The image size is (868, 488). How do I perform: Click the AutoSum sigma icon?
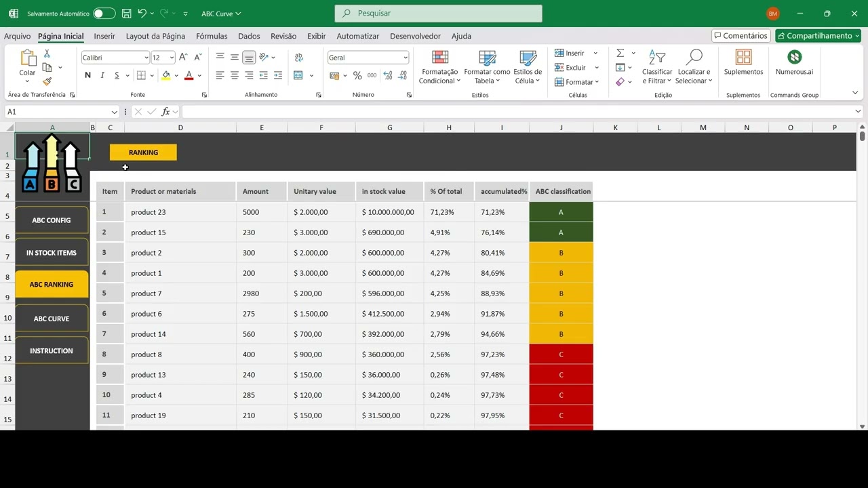point(620,53)
